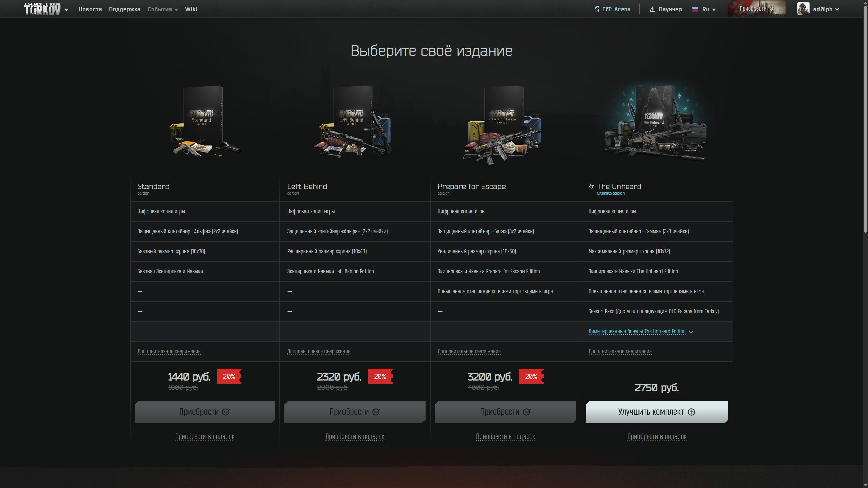
Task: Open the dropdown arrow beside Tarkov logo
Action: pos(66,10)
